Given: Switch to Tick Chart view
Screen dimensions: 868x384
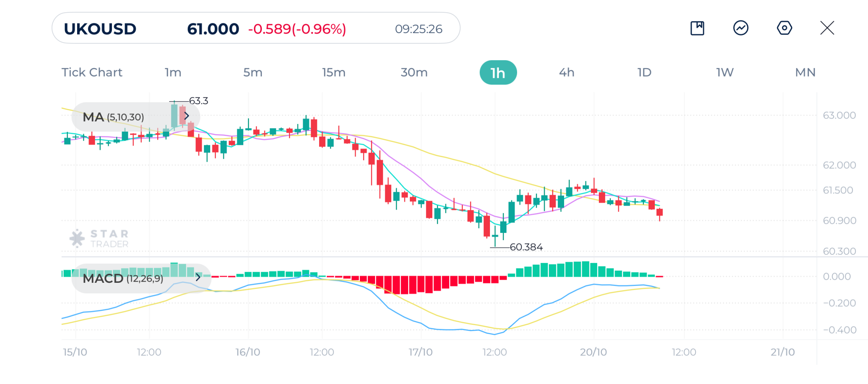Looking at the screenshot, I should pos(92,72).
